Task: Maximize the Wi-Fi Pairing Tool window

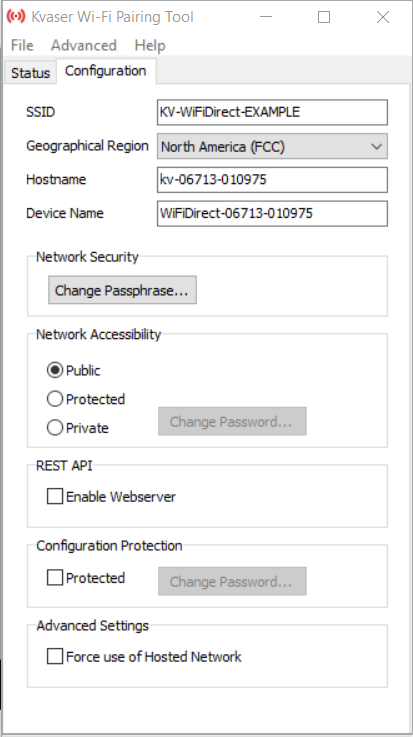Action: coord(324,17)
